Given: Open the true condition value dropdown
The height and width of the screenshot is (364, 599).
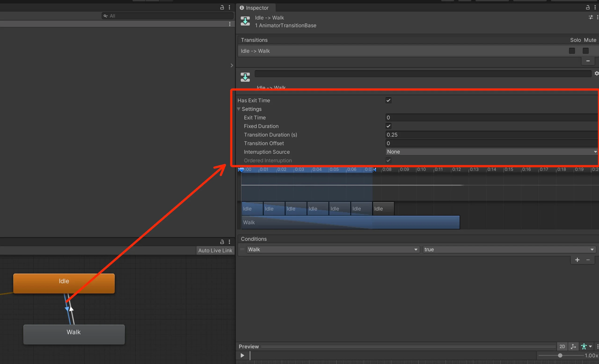Looking at the screenshot, I should click(x=509, y=250).
